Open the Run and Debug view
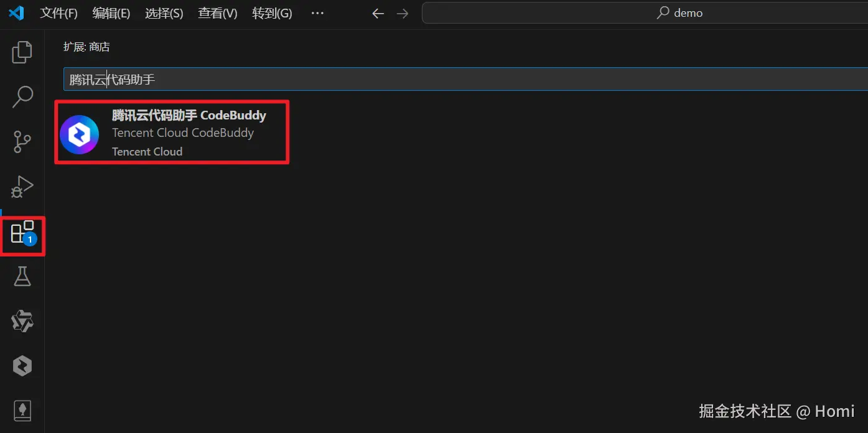 point(22,186)
